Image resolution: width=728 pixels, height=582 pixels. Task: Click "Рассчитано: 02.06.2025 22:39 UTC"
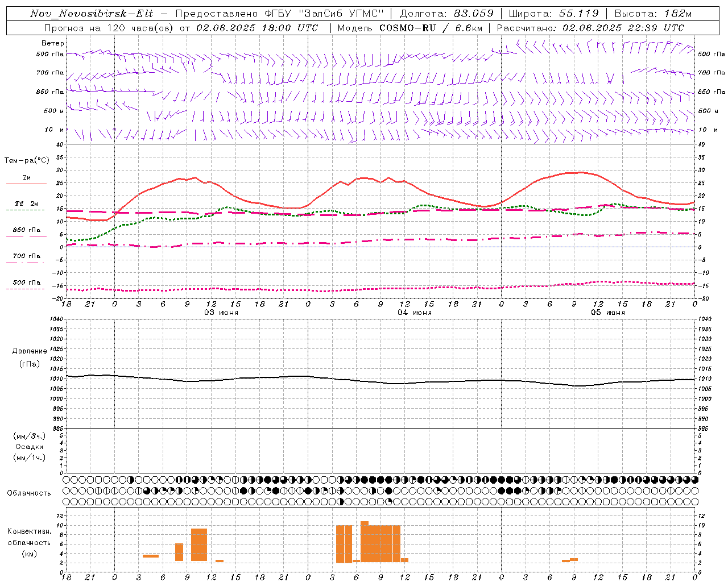coord(590,28)
